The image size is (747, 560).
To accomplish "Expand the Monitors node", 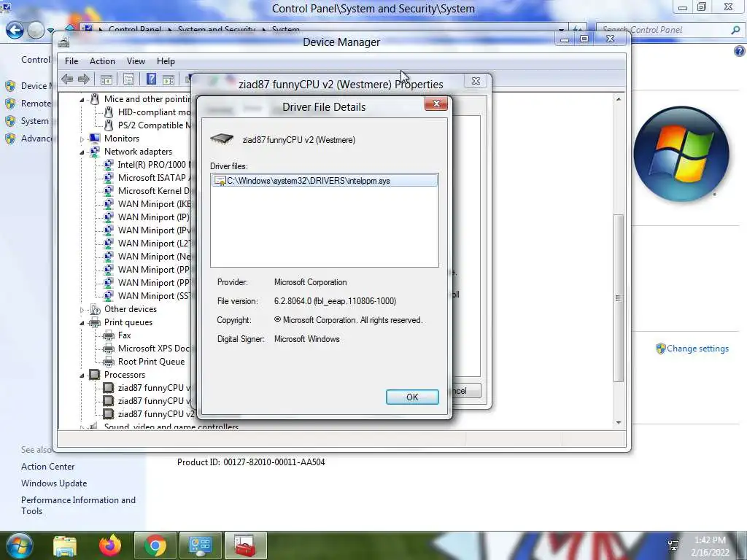I will (82, 139).
